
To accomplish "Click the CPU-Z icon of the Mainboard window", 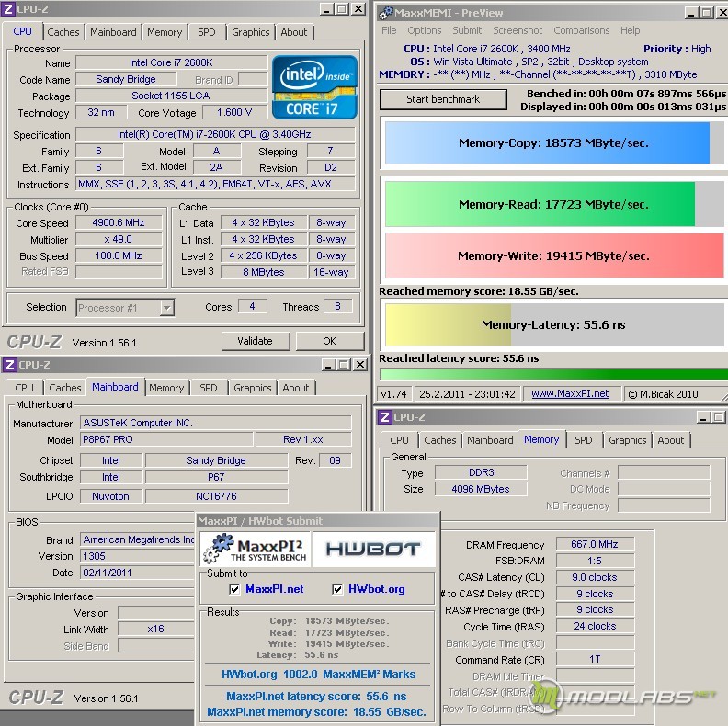I will 9,365.
